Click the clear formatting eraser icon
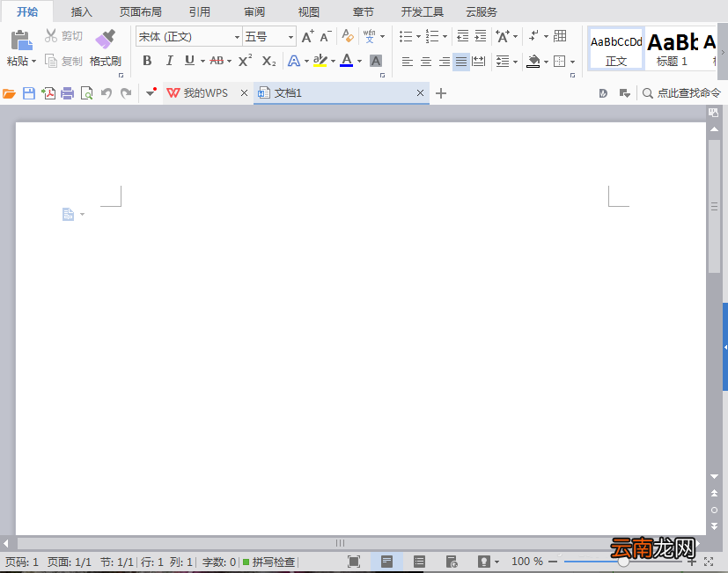The height and width of the screenshot is (573, 728). [x=348, y=36]
